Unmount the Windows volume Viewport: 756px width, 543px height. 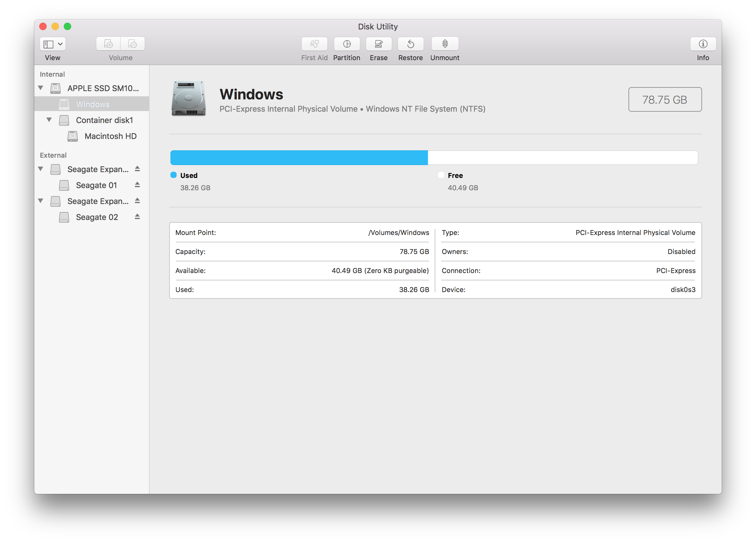pyautogui.click(x=445, y=44)
